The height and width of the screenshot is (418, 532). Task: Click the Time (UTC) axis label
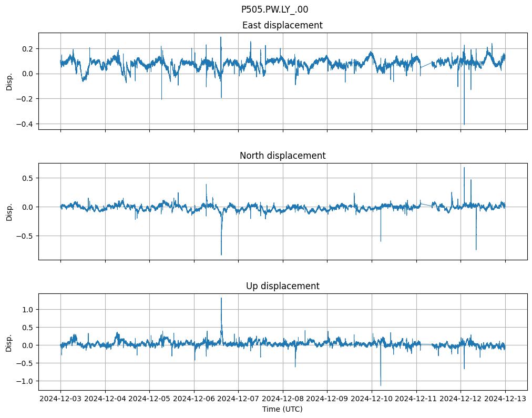282,409
